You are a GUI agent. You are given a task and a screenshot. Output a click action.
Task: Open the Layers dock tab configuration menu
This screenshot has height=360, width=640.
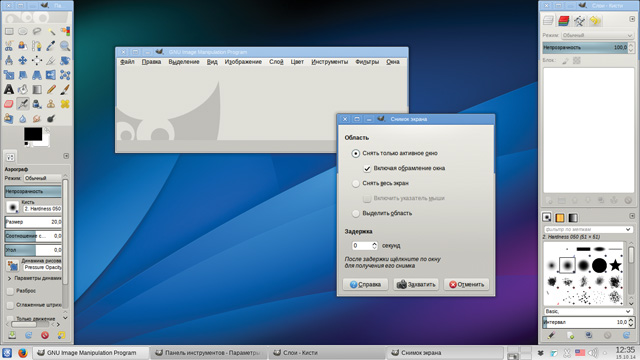pos(632,19)
